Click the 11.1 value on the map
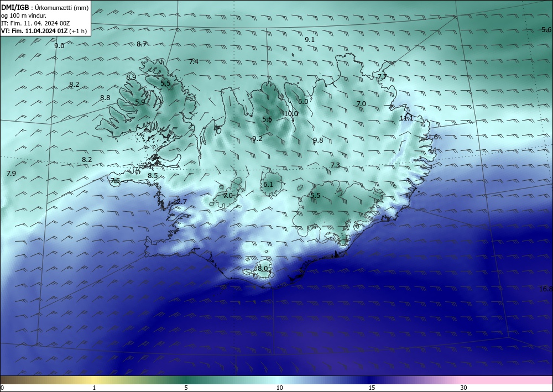This screenshot has width=553, height=392. coord(406,118)
